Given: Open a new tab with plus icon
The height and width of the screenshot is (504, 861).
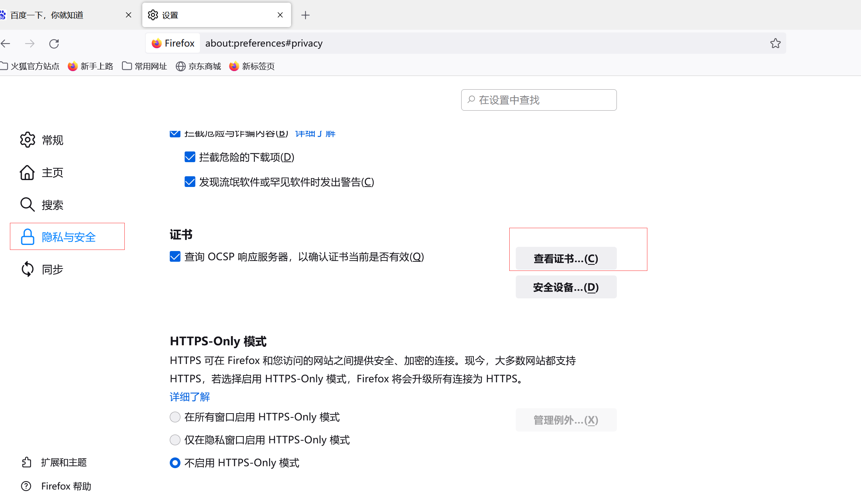Looking at the screenshot, I should point(305,15).
